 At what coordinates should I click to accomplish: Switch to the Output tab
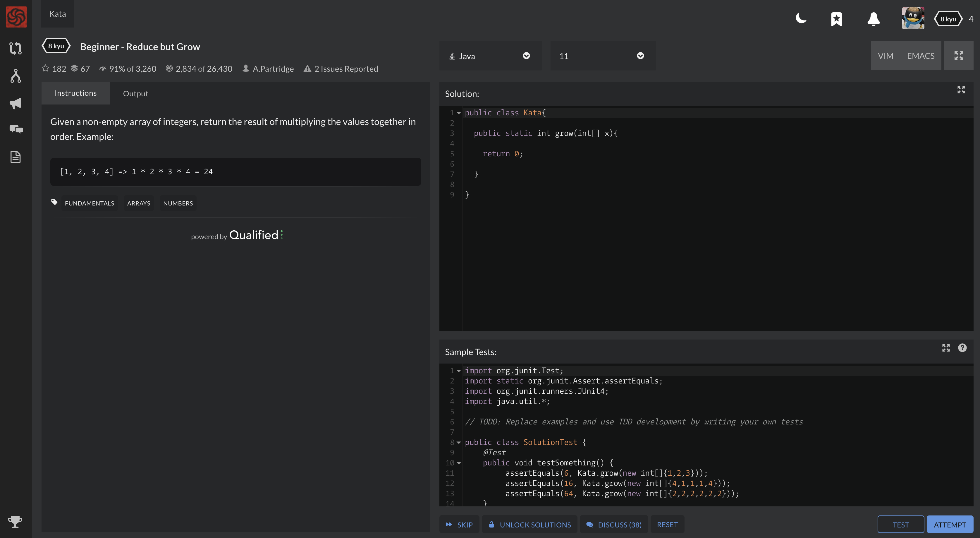coord(135,94)
